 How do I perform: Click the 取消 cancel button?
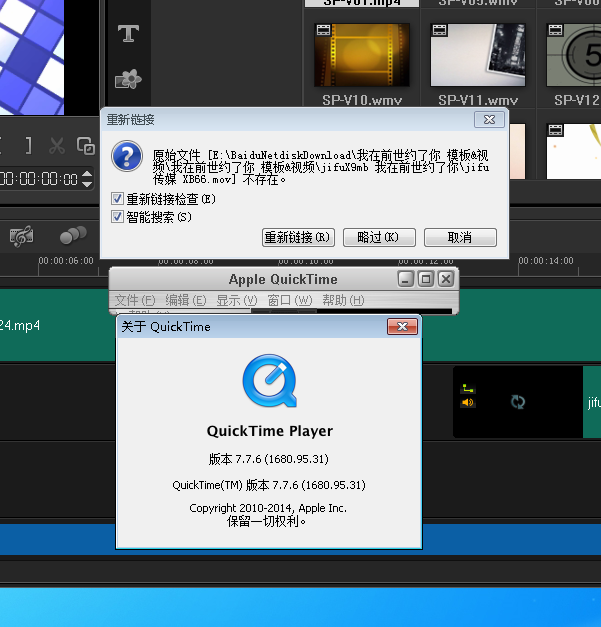460,238
